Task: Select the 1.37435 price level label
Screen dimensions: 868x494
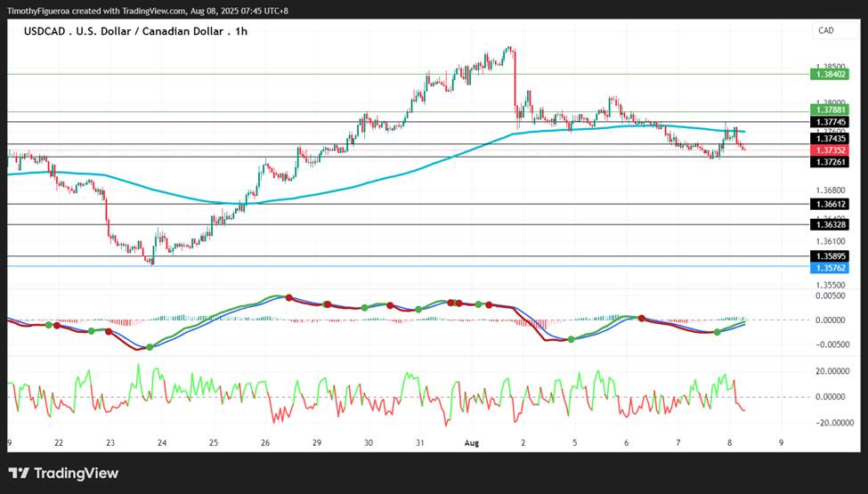Action: coord(829,139)
